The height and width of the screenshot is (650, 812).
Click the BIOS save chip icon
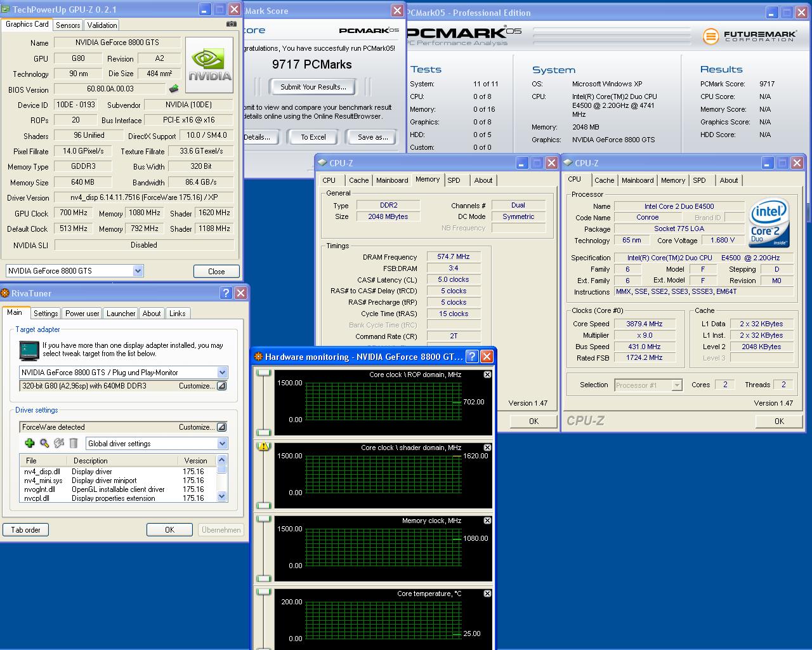[174, 89]
